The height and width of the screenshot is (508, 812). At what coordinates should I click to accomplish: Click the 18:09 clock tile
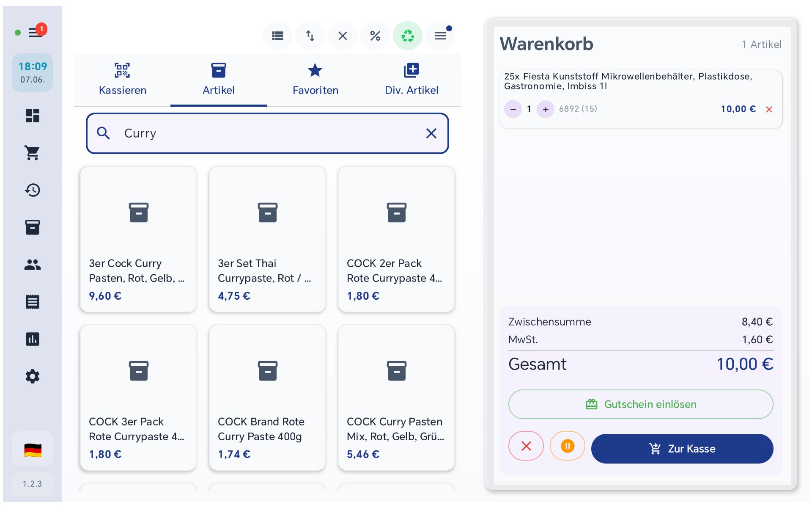click(x=33, y=72)
